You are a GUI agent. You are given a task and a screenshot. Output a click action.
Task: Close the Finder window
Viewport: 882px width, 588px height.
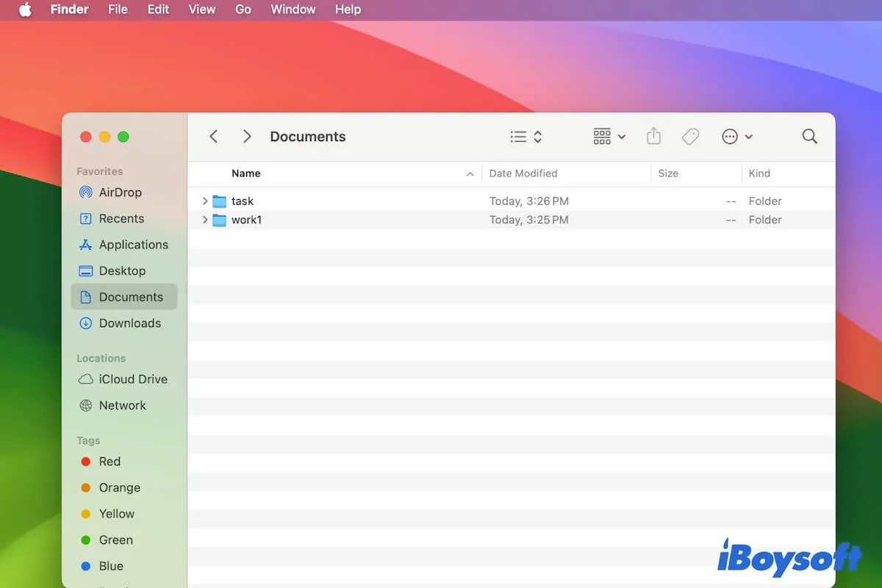pyautogui.click(x=85, y=137)
